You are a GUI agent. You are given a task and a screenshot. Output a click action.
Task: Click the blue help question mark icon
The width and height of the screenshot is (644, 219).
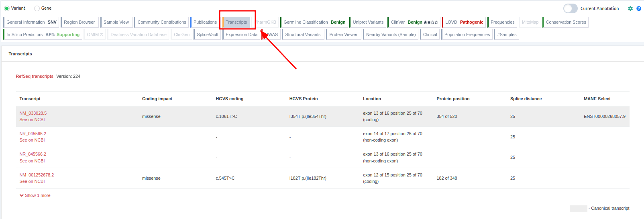click(639, 8)
